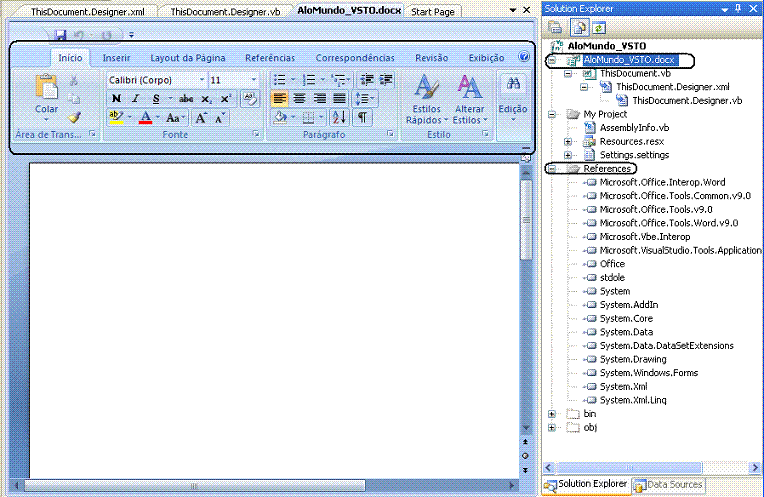764x497 pixels.
Task: Click the borders icon
Action: click(308, 117)
